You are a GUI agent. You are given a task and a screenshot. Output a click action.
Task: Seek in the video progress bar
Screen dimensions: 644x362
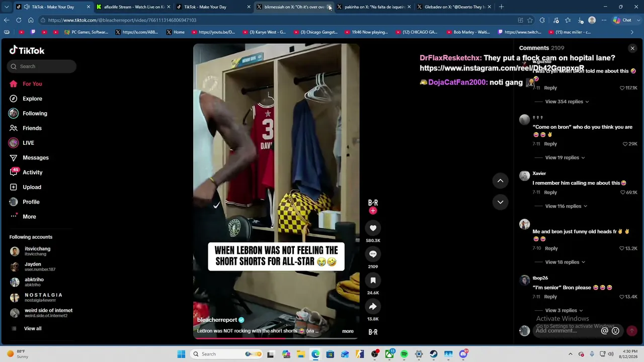(276, 338)
